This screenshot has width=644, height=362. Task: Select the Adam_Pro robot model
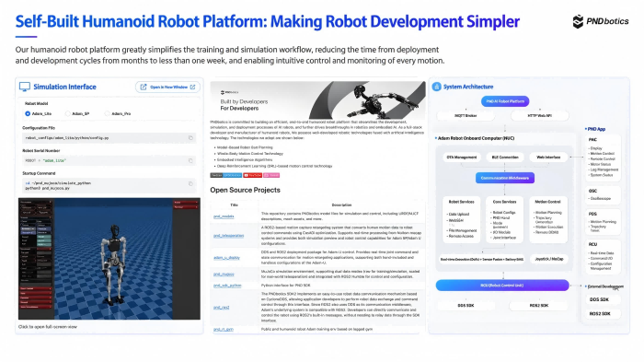point(108,113)
